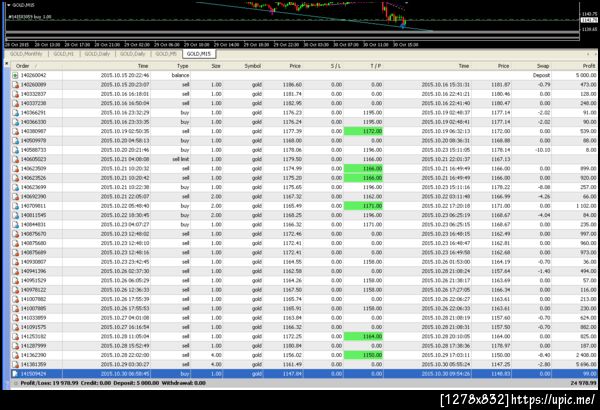Screen dimensions: 600x410
Task: Click the green T/P cell 1164.00
Action: (x=364, y=336)
